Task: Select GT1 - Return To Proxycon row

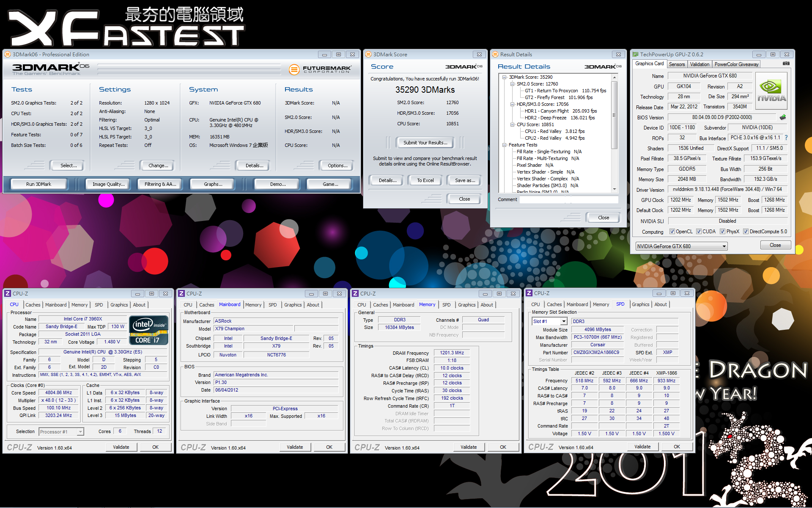Action: 565,91
